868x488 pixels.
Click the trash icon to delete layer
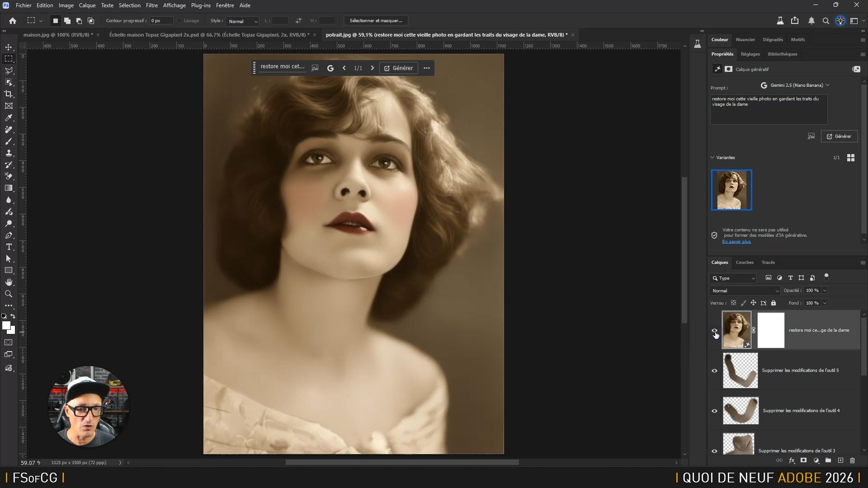point(852,460)
